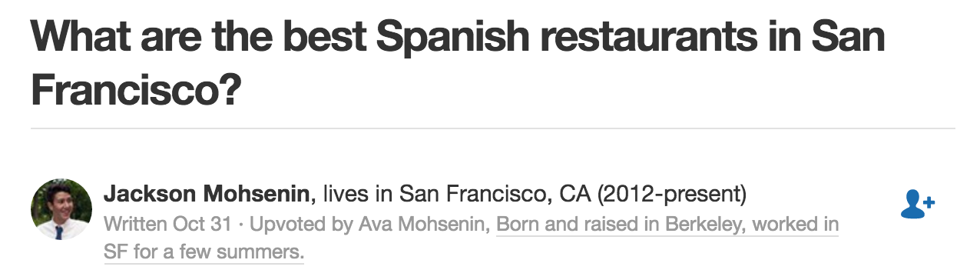Follow Jackson Mohsenin using the person-plus icon
Screen dimensions: 980x280
tap(916, 205)
